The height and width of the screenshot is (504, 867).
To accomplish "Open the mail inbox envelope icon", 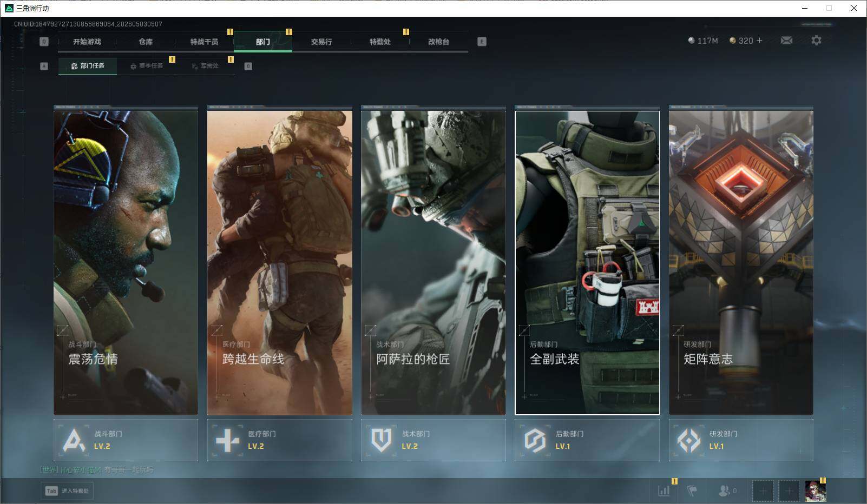I will [786, 41].
